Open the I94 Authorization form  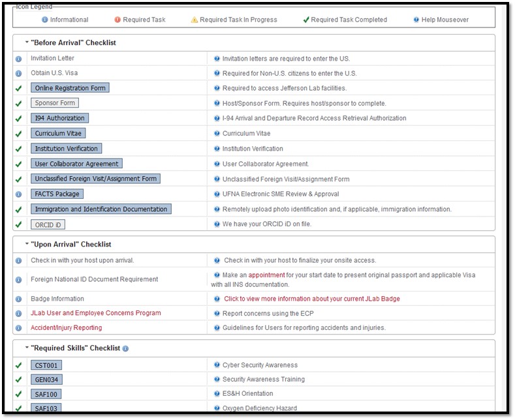[60, 118]
